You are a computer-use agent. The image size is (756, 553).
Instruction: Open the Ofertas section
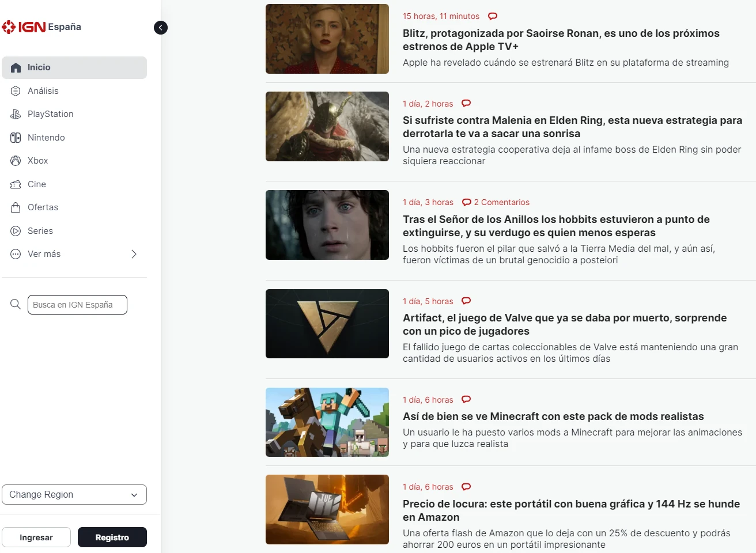pyautogui.click(x=43, y=207)
